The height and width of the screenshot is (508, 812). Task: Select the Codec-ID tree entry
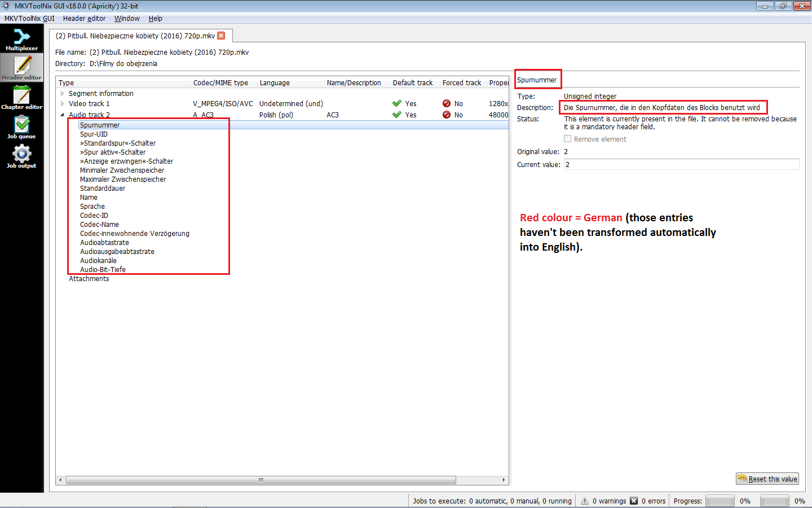click(94, 216)
